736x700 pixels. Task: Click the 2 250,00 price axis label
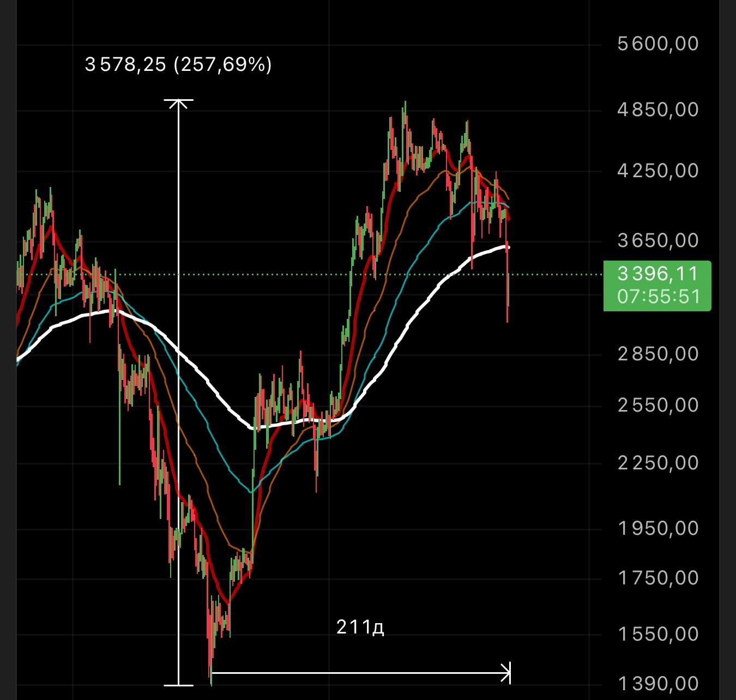tap(657, 463)
